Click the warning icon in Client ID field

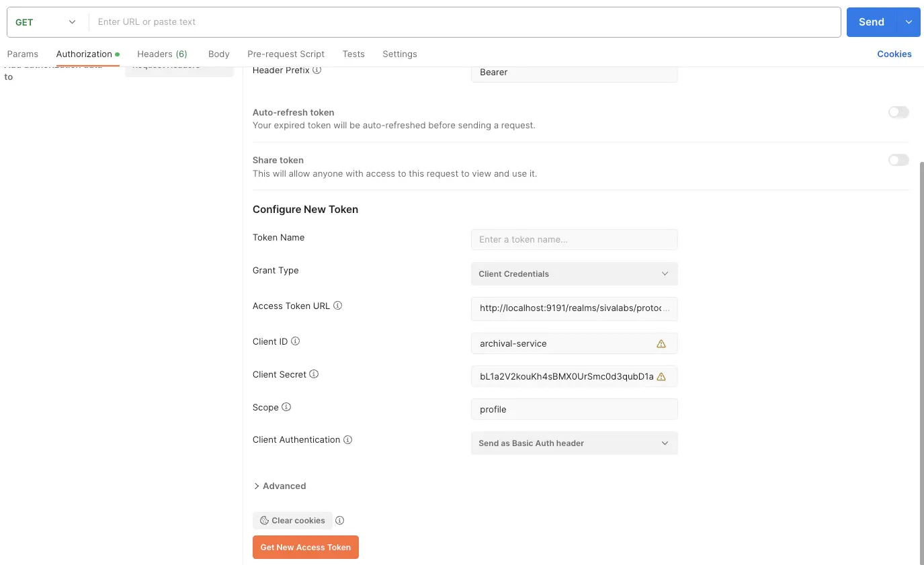pos(661,343)
